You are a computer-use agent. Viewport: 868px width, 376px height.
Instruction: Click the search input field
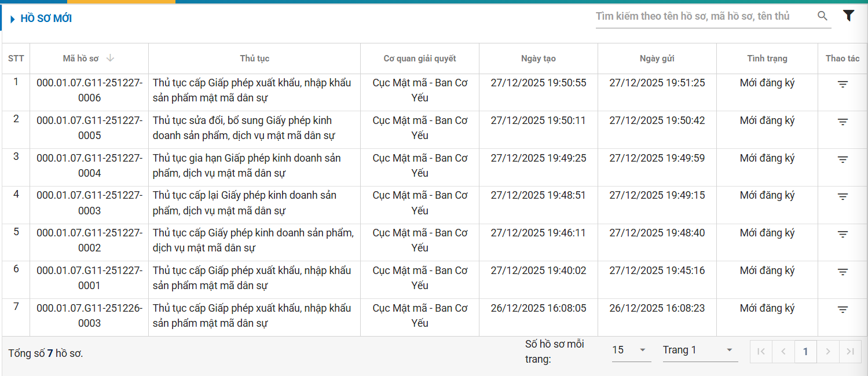coord(704,16)
